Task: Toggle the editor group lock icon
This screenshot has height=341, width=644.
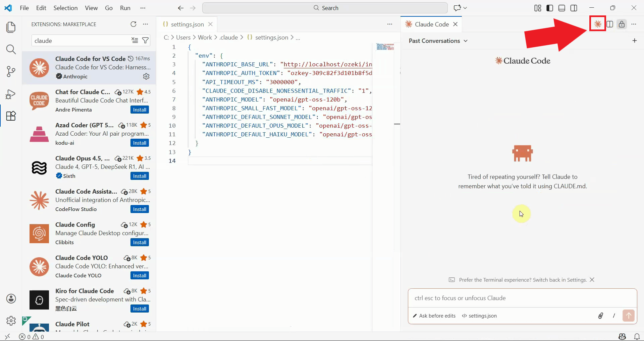Action: point(622,24)
